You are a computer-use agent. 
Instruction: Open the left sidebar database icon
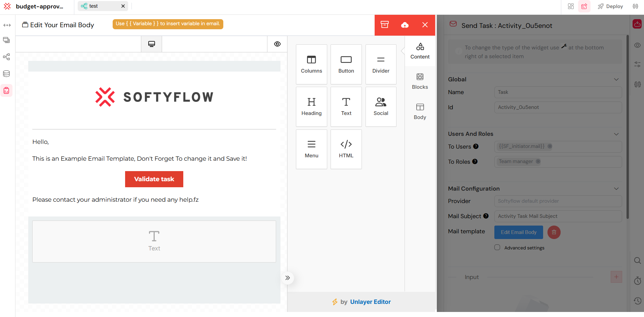pos(6,74)
